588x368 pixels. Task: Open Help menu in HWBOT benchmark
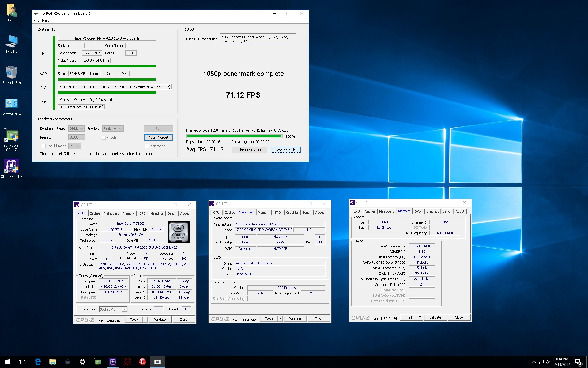click(46, 21)
